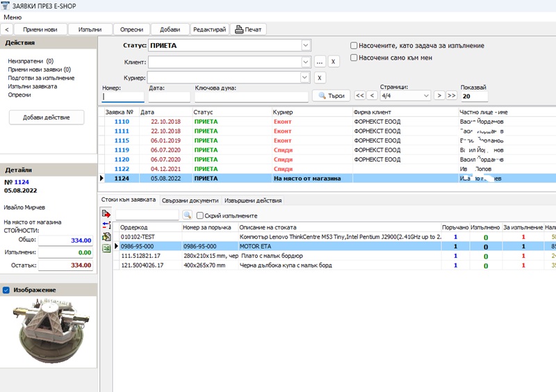Select order row number 1115
Image resolution: width=556 pixels, height=392 pixels.
tap(327, 140)
